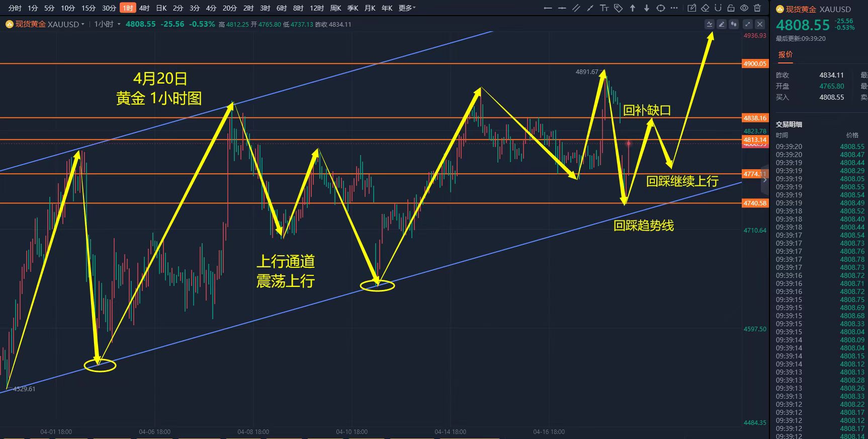Click the large 4808.55 price in quote panel
868x439 pixels.
[803, 25]
